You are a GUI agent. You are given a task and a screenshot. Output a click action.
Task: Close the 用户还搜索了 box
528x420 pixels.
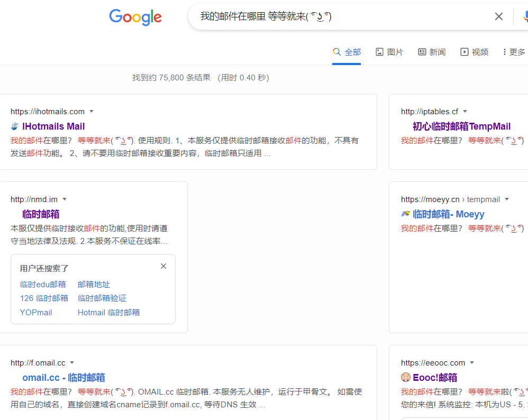pyautogui.click(x=163, y=266)
